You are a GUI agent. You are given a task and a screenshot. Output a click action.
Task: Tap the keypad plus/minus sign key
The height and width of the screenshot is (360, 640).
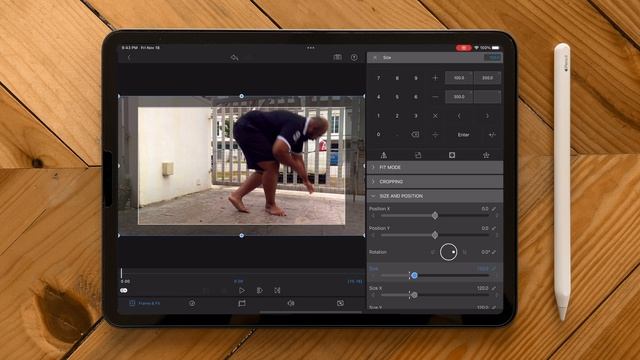(492, 134)
